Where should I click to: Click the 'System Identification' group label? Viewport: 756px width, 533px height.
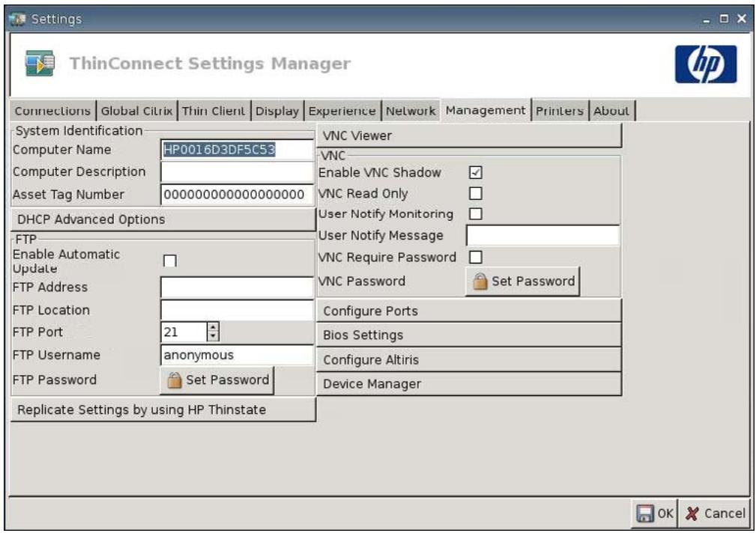point(79,131)
